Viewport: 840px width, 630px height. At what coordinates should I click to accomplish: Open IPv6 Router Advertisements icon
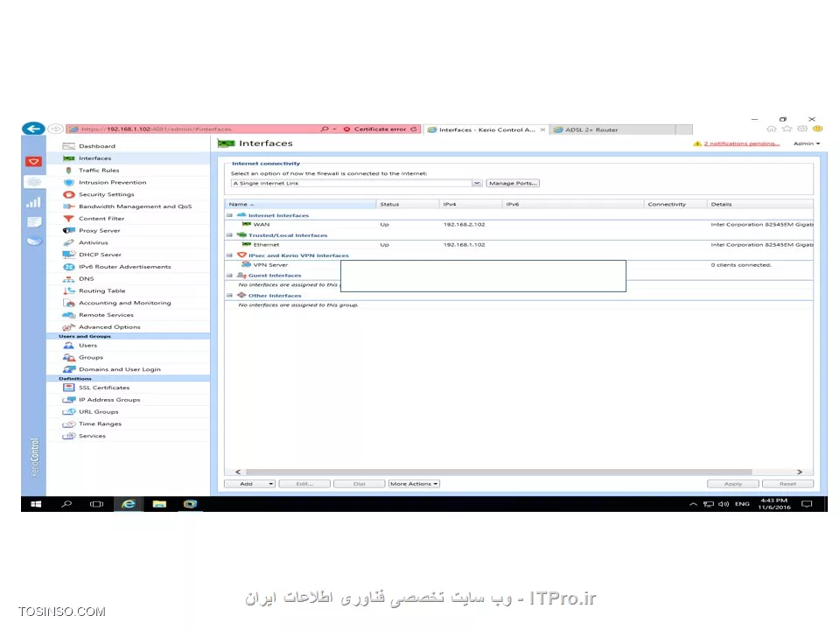tap(68, 267)
